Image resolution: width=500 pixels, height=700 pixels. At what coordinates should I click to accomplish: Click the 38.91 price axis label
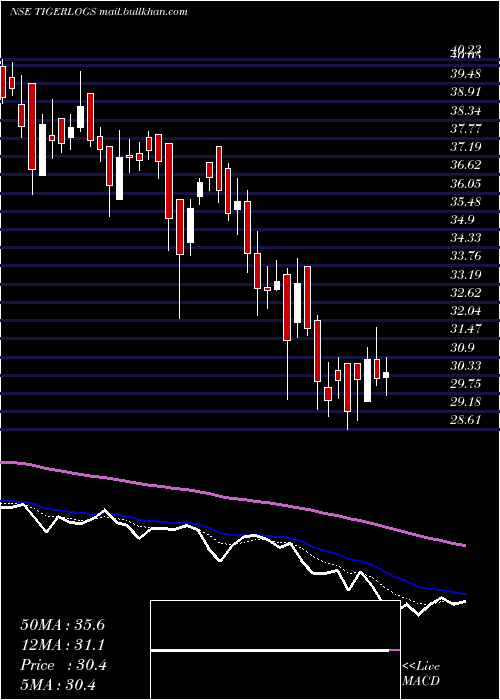[x=465, y=92]
